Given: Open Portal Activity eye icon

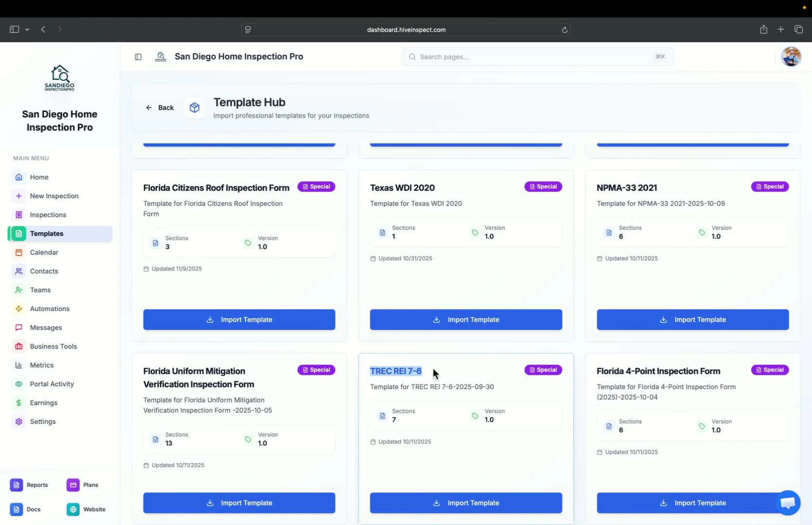Looking at the screenshot, I should click(18, 384).
